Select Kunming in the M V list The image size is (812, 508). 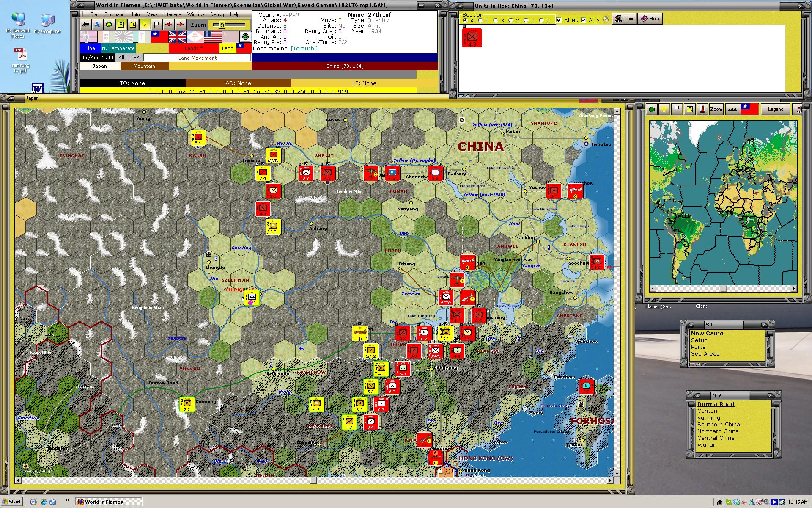(708, 417)
